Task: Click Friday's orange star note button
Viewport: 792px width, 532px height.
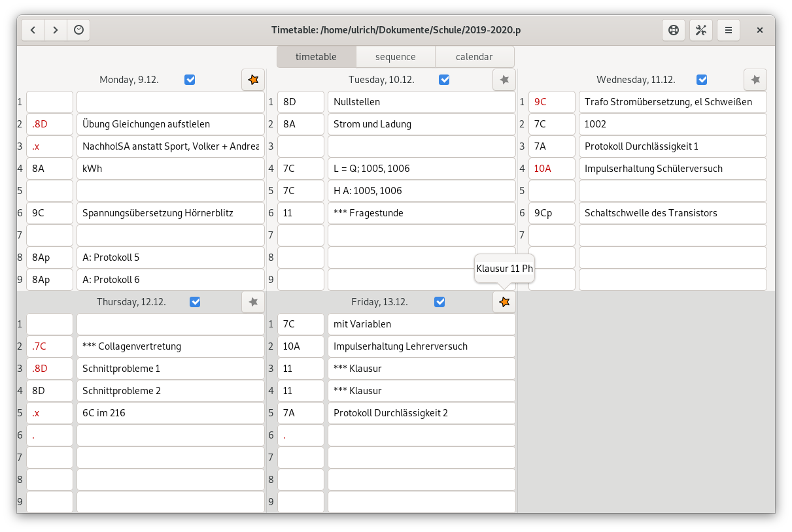Action: [504, 302]
